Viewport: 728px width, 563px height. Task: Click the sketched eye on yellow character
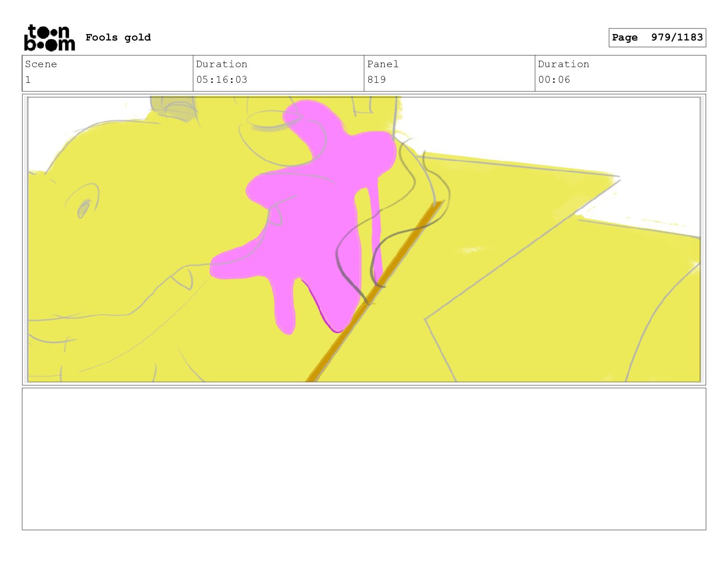[84, 208]
